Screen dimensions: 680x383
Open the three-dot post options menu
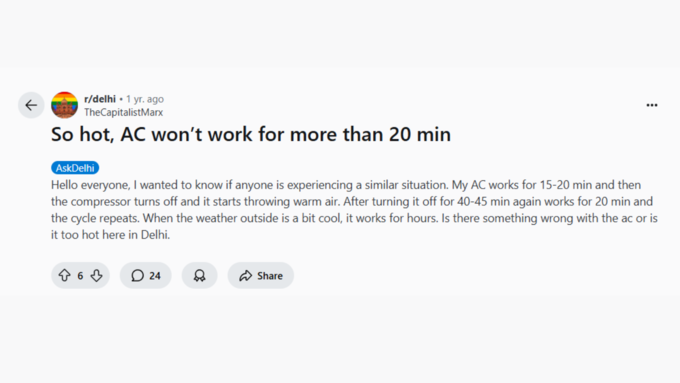pyautogui.click(x=652, y=105)
